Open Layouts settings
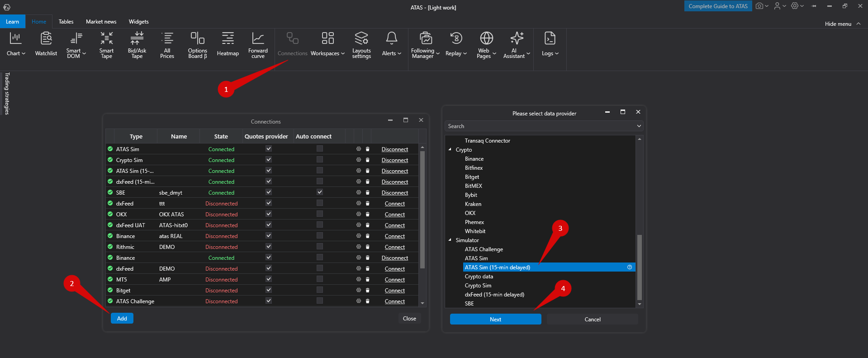Viewport: 868px width, 358px height. (361, 45)
